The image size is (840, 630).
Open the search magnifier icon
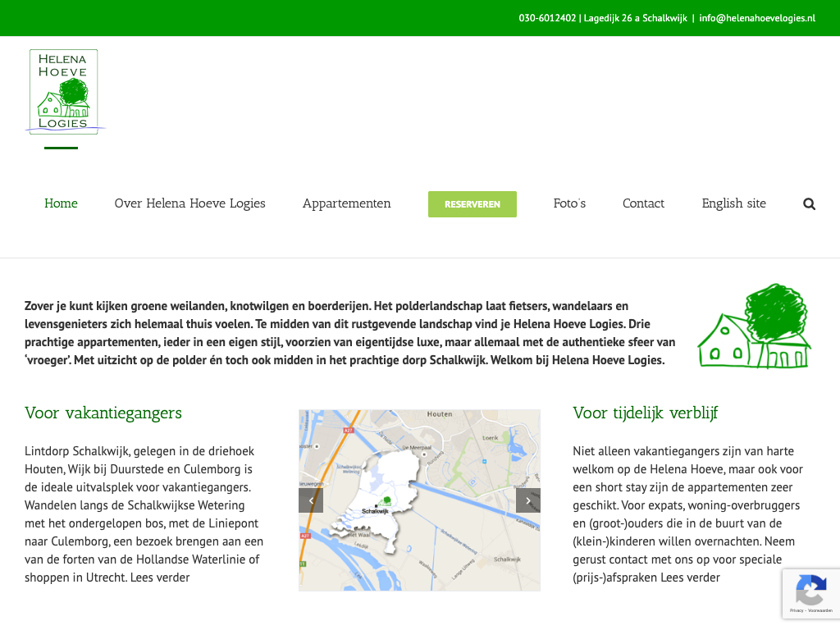point(809,204)
